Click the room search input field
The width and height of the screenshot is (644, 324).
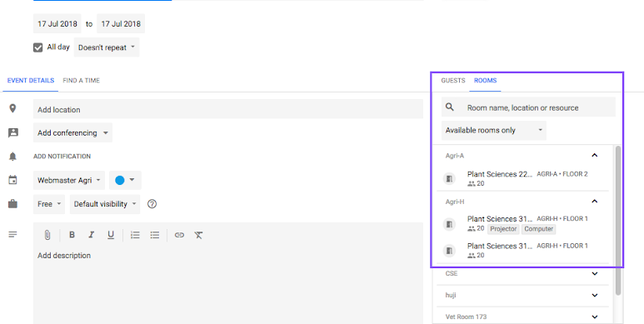click(528, 107)
